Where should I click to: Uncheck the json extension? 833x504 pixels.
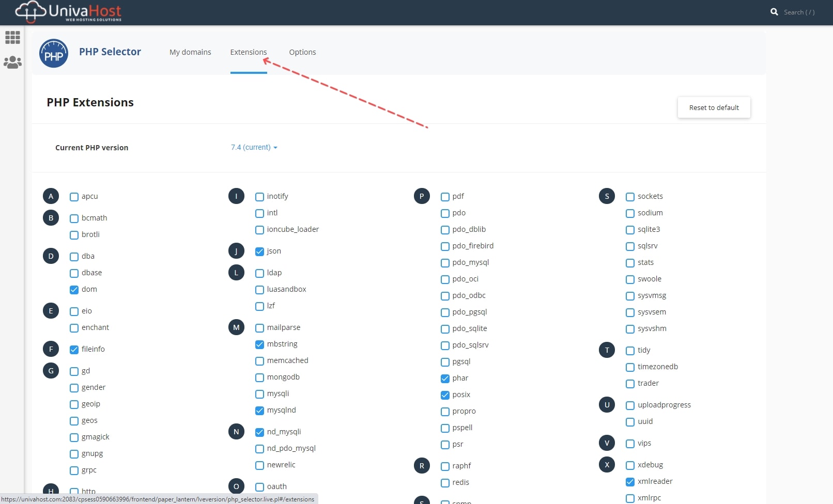tap(259, 251)
